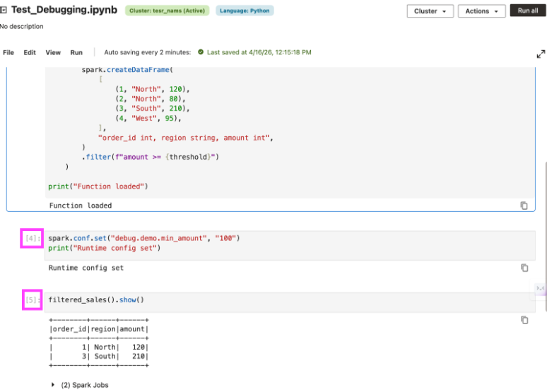
Task: Select cell number [5] indicator
Action: 33,300
